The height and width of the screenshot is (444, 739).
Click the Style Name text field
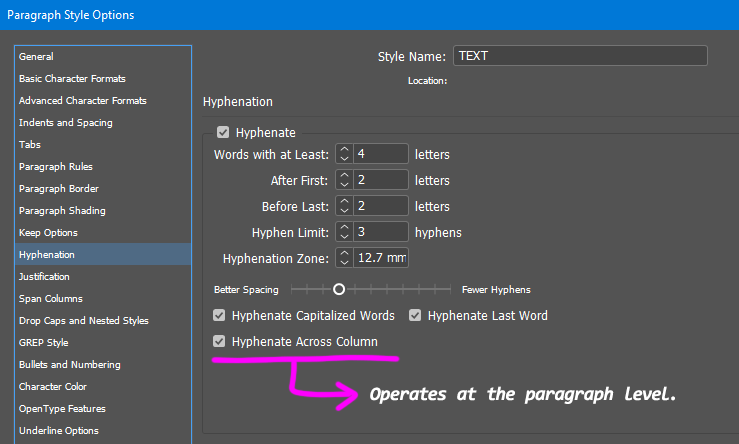[x=580, y=56]
